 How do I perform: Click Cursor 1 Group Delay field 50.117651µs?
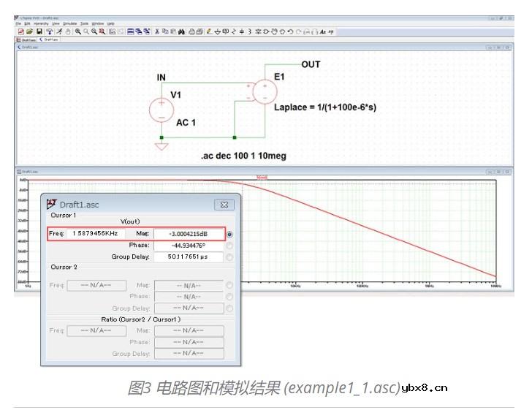[189, 257]
